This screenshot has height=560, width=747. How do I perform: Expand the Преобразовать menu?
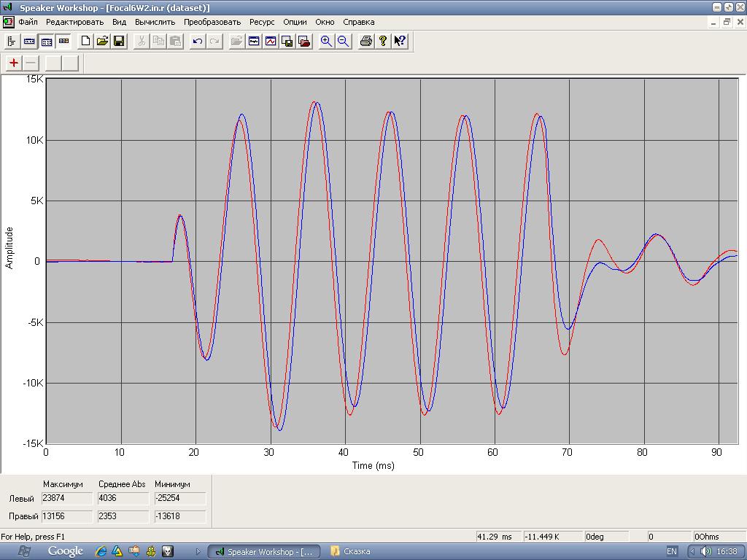click(x=212, y=22)
